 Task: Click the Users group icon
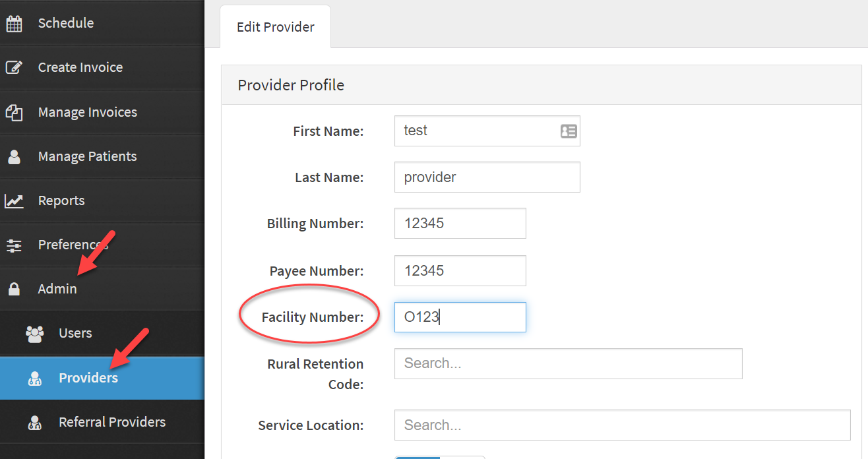coord(34,333)
